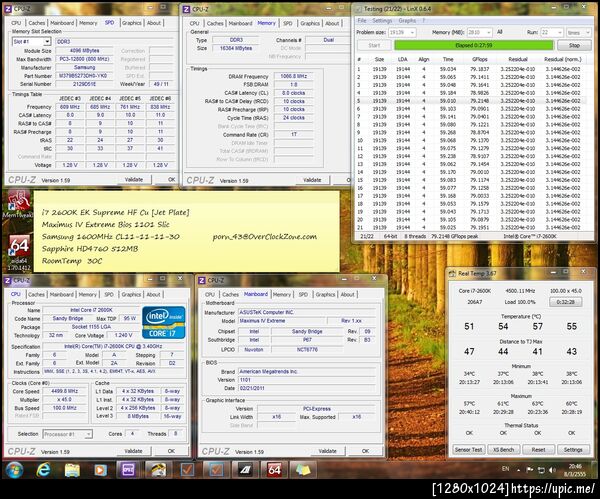This screenshot has width=600, height=499.
Task: Select LinX result row number 5
Action: [x=471, y=101]
